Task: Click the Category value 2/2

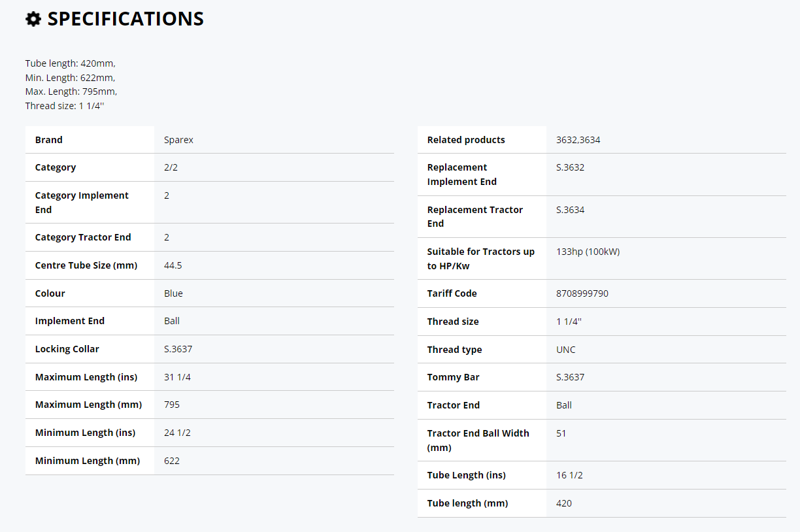Action: click(x=171, y=167)
